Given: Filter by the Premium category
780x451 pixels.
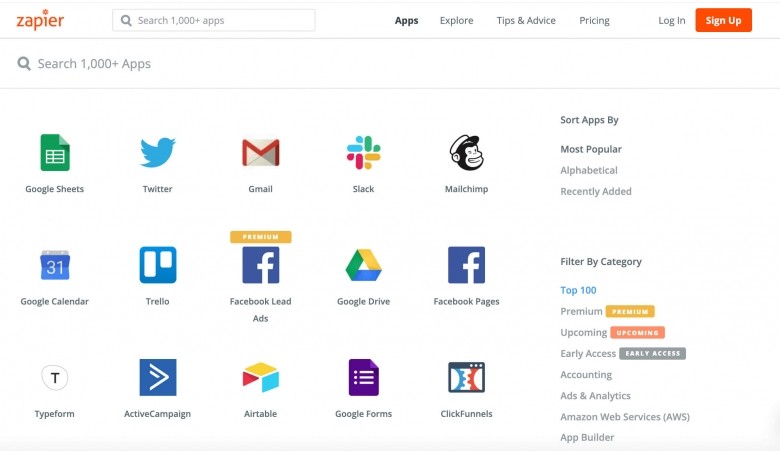Looking at the screenshot, I should point(581,311).
